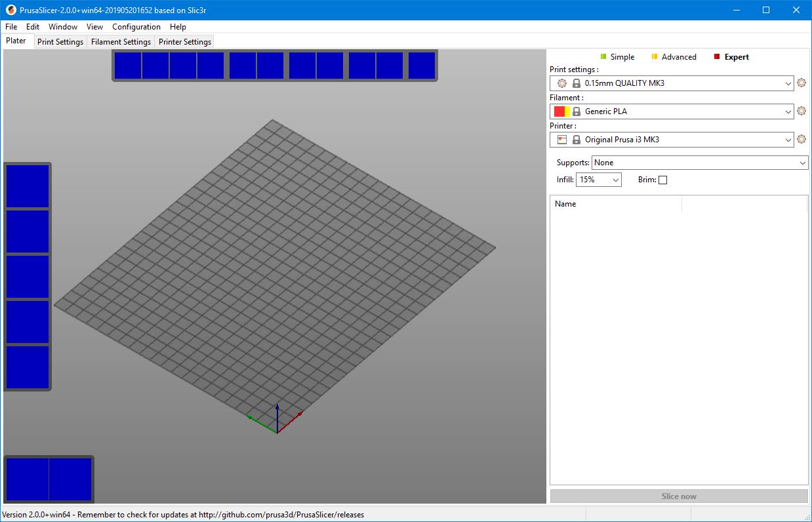Open the settings gear beside Filament preset
This screenshot has width=812, height=522.
click(801, 111)
